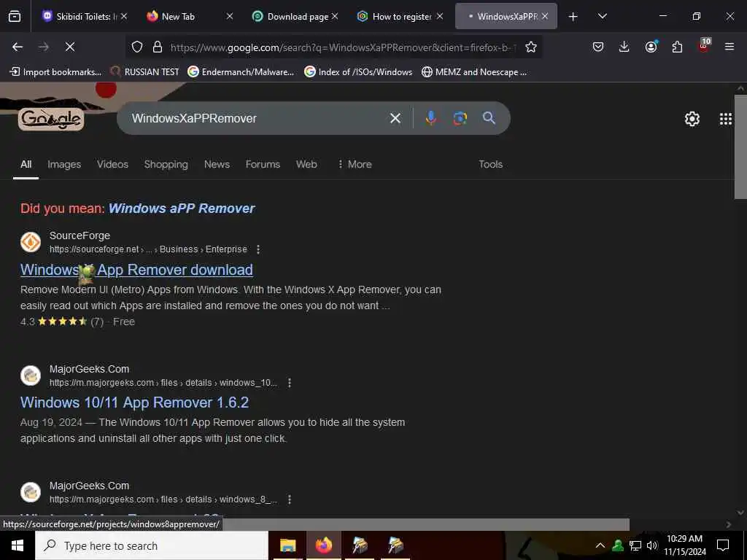Open Save to Pocket icon

pos(598,47)
